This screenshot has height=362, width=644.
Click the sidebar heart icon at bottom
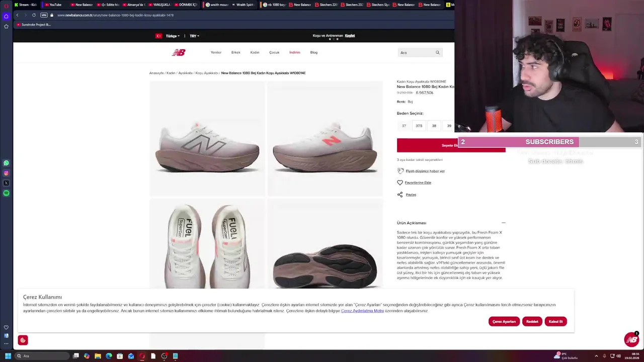(x=6, y=327)
